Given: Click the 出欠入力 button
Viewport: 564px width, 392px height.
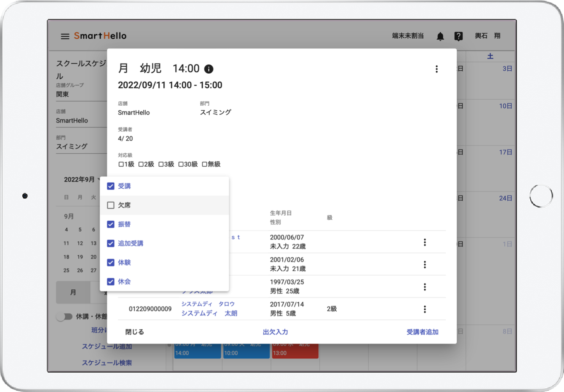Looking at the screenshot, I should pyautogui.click(x=275, y=332).
